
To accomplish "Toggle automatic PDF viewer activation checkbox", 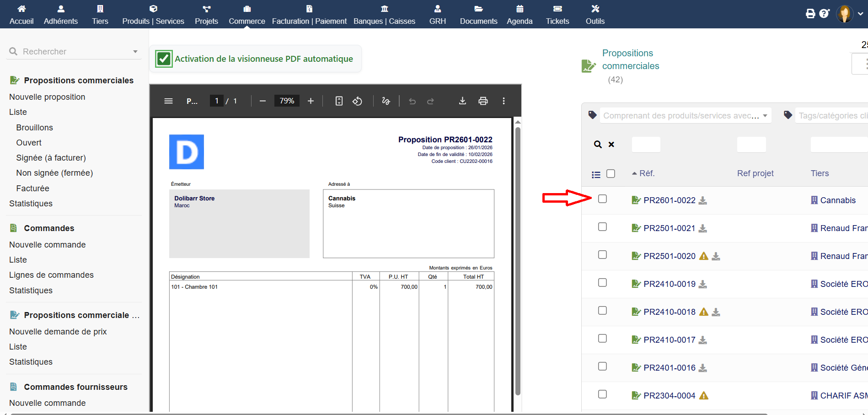I will click(x=164, y=59).
